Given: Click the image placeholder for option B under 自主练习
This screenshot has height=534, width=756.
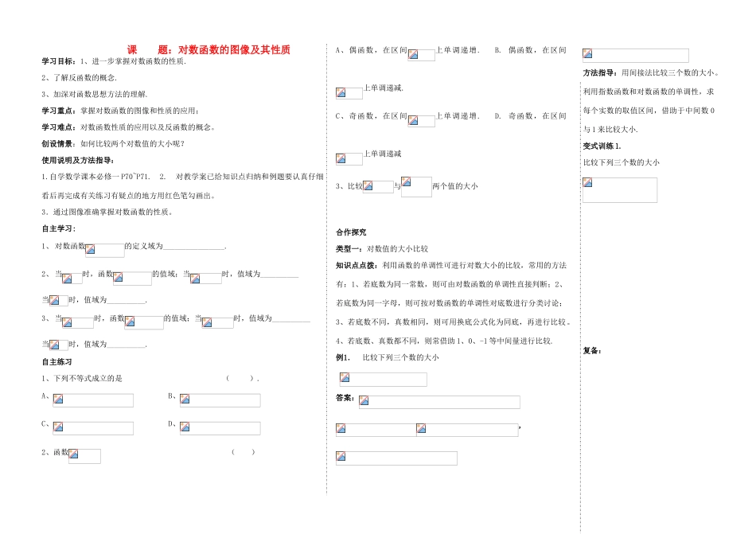Looking at the screenshot, I should pos(220,400).
